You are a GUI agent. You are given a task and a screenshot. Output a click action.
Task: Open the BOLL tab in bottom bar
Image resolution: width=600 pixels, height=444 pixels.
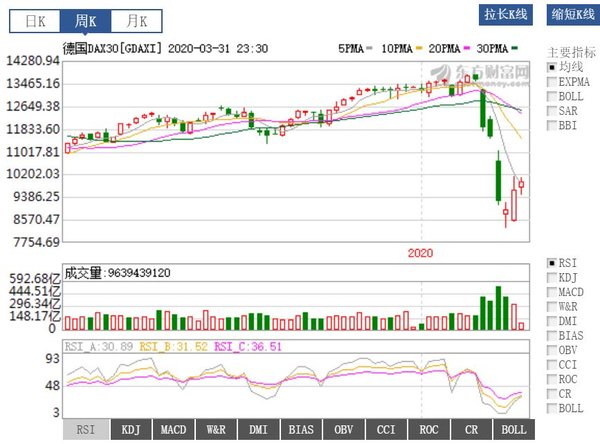[514, 429]
